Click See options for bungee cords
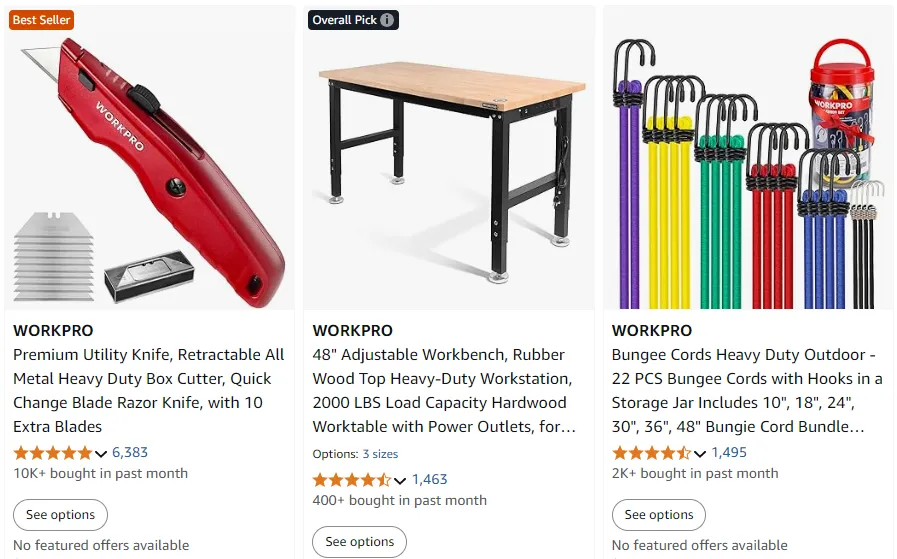The image size is (897, 559). 659,515
